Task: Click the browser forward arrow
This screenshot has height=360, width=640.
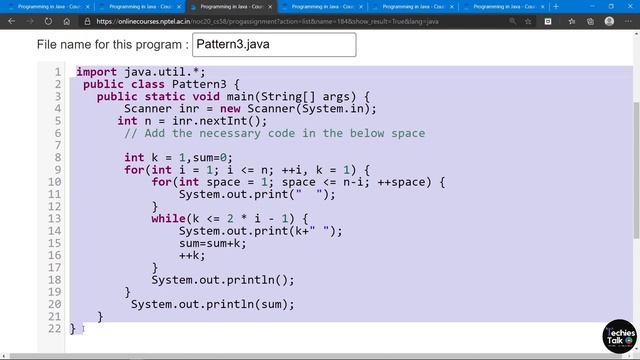Action: (30, 21)
